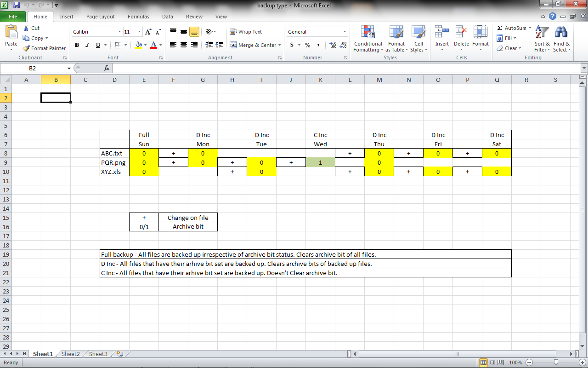Apply Percent Style number format
Image resolution: width=588 pixels, height=368 pixels.
click(307, 45)
